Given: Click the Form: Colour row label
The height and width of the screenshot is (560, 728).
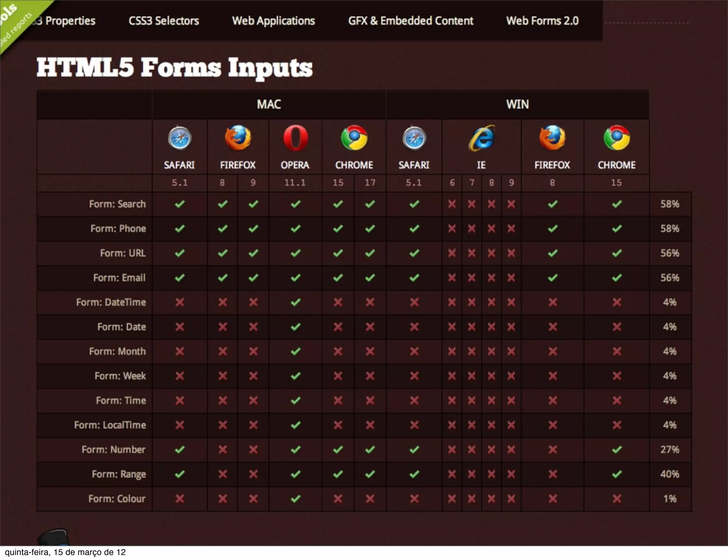Looking at the screenshot, I should (117, 499).
